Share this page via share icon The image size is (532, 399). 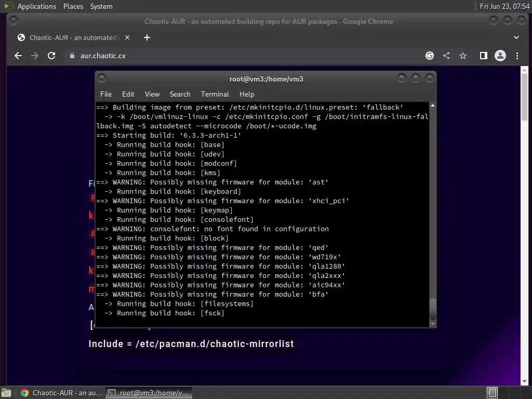click(446, 56)
